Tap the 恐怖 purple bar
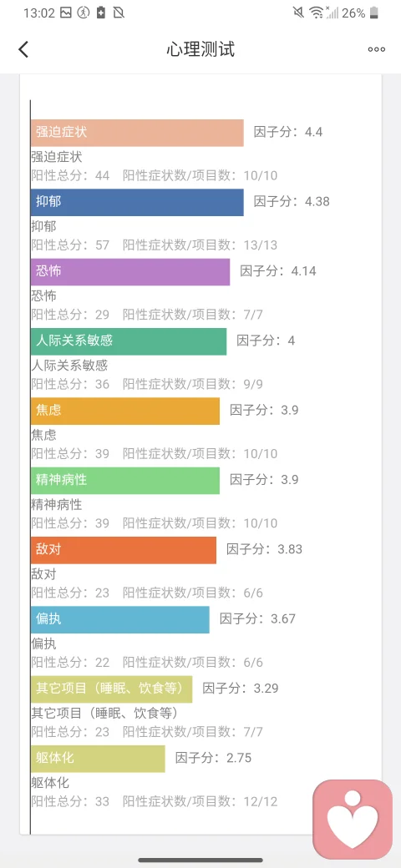The width and height of the screenshot is (401, 868). pyautogui.click(x=130, y=272)
